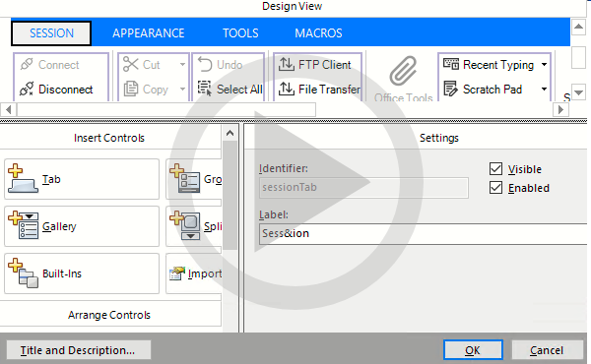Image resolution: width=591 pixels, height=364 pixels.
Task: Click the OK button
Action: 473,350
